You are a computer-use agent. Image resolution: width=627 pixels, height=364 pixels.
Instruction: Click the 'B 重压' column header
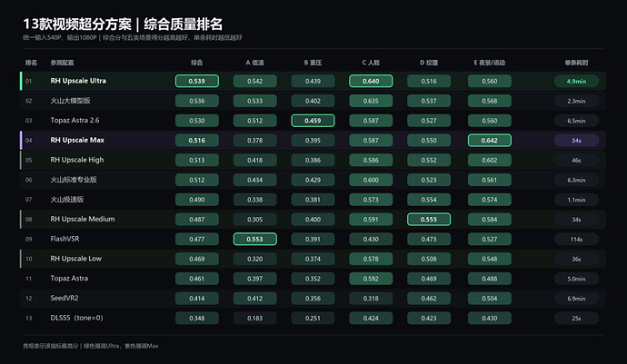pos(313,63)
